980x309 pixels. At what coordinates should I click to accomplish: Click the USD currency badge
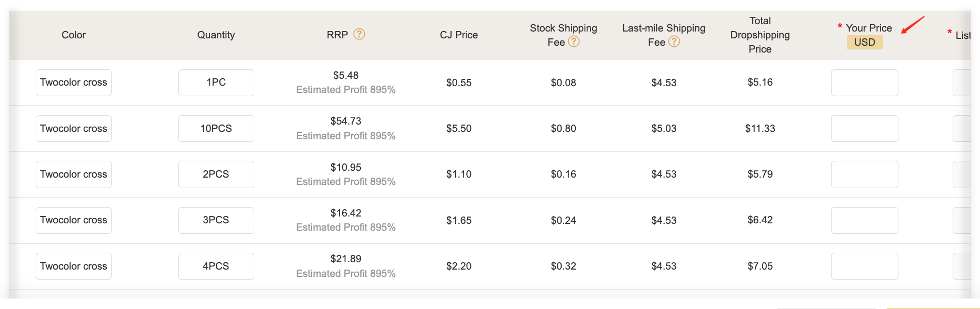point(865,42)
